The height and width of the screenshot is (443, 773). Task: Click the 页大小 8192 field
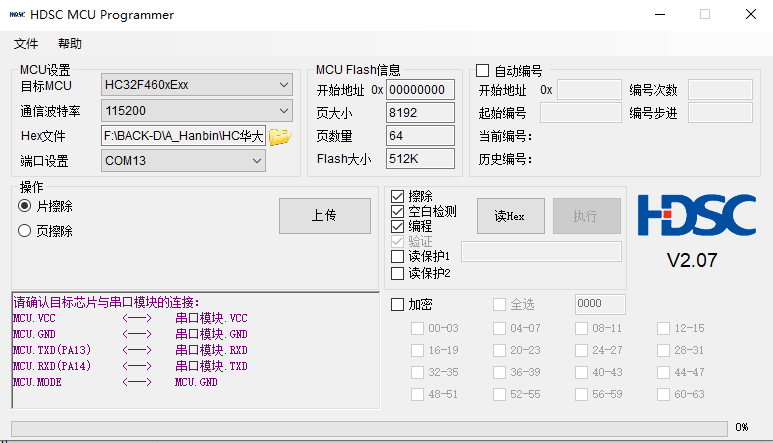point(420,113)
